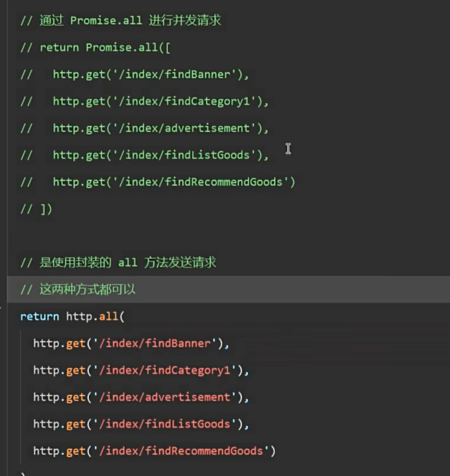
Task: Click the commented-out findCategory1 request line
Action: (x=160, y=101)
